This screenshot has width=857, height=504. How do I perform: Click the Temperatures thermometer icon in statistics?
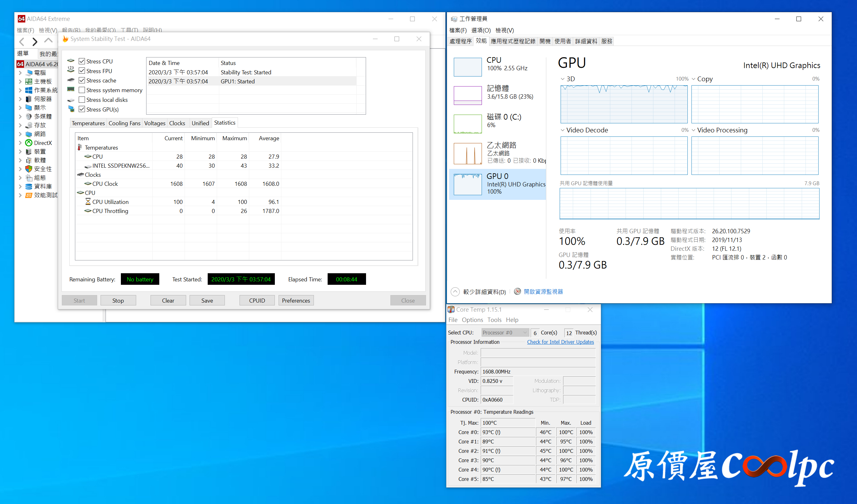pos(80,147)
